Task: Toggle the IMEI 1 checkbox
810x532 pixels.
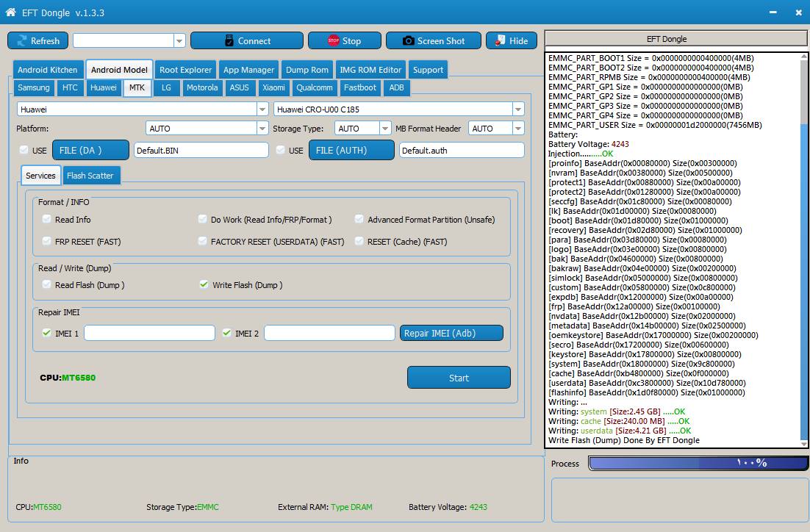Action: 46,333
